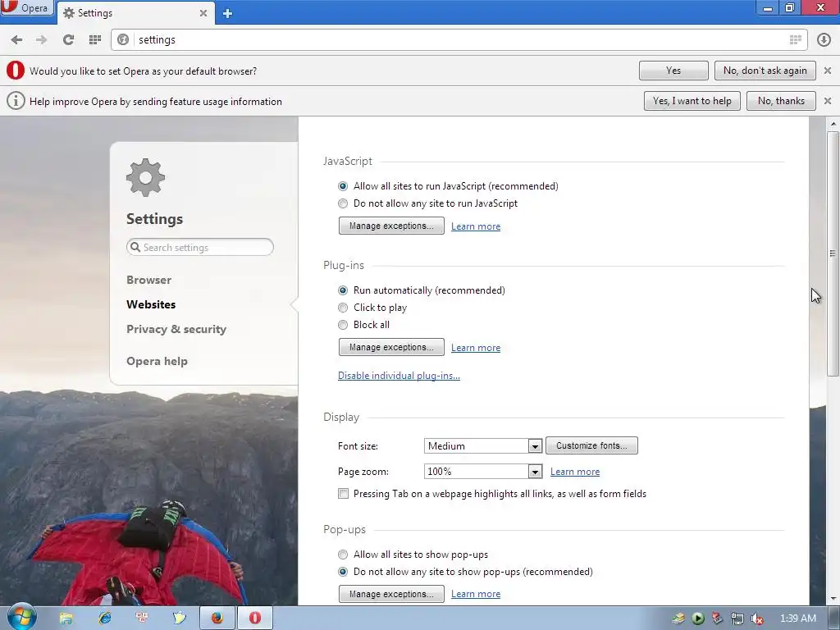Screen dimensions: 840x630
Task: Click the scrollbar up arrow
Action: (833, 124)
